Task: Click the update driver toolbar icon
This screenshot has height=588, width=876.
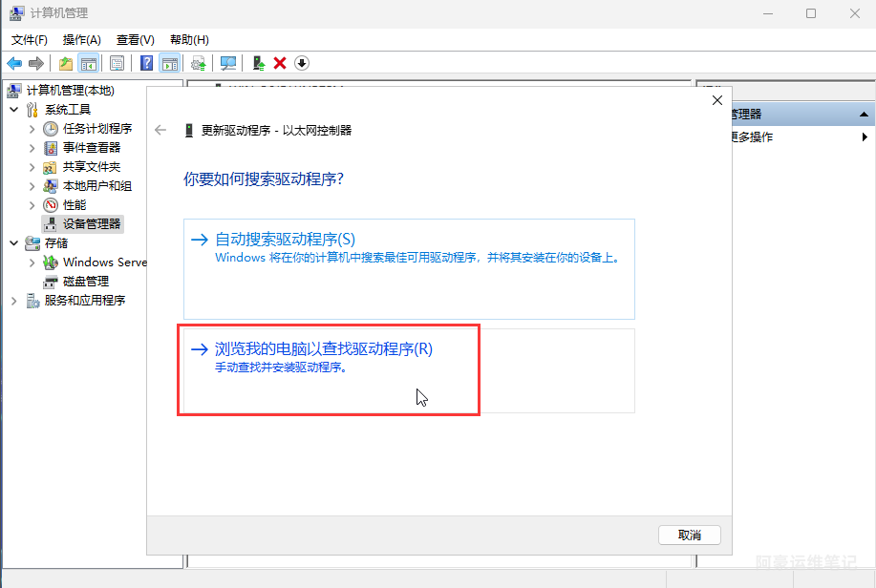Action: [x=257, y=63]
